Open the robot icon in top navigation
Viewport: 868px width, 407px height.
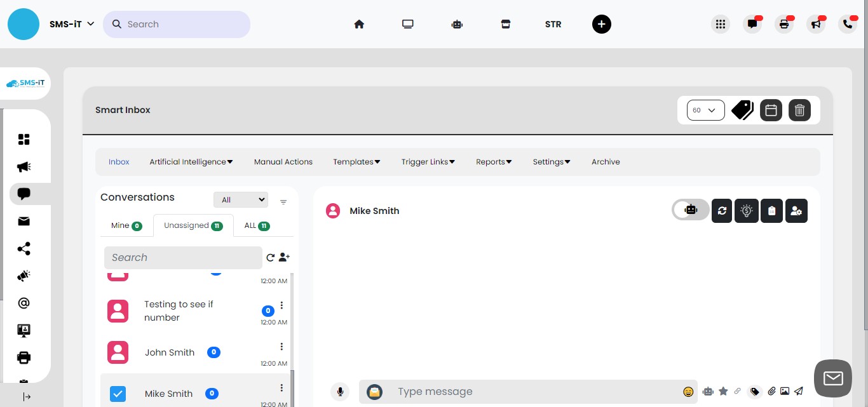click(x=457, y=24)
